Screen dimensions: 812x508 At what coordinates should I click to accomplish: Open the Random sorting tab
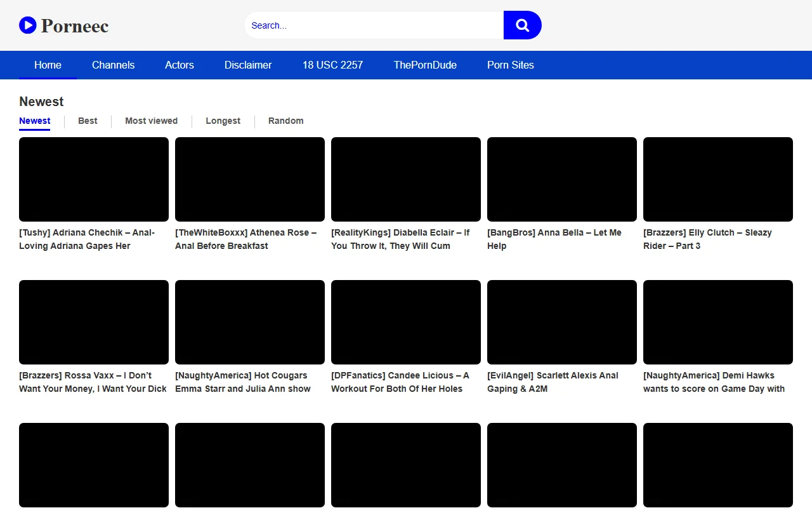pos(285,121)
